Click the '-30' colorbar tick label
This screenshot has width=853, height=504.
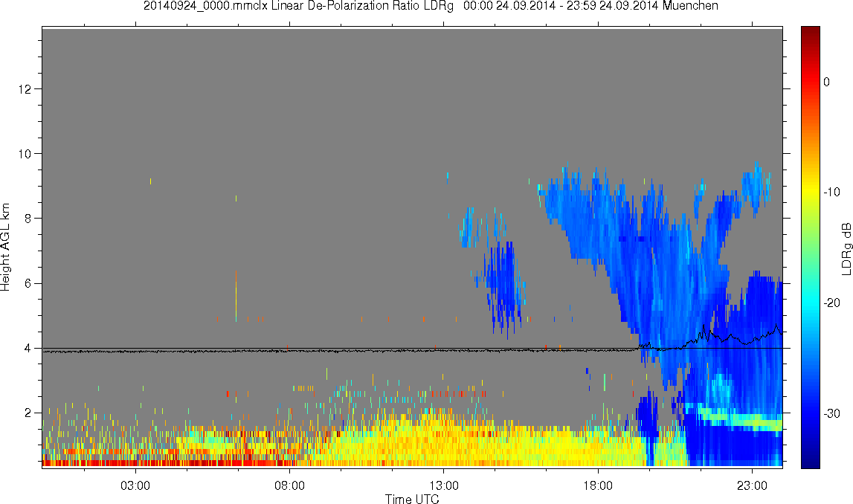831,414
